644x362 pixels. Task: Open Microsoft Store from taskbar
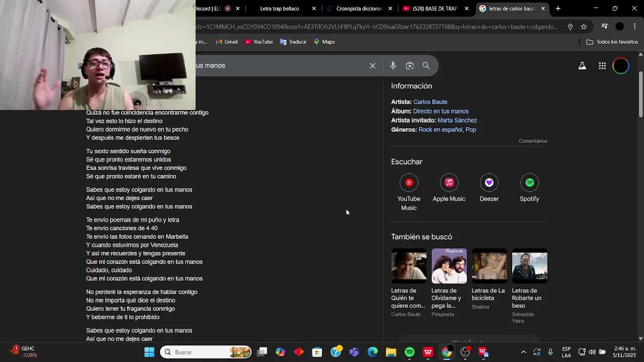pos(317,352)
